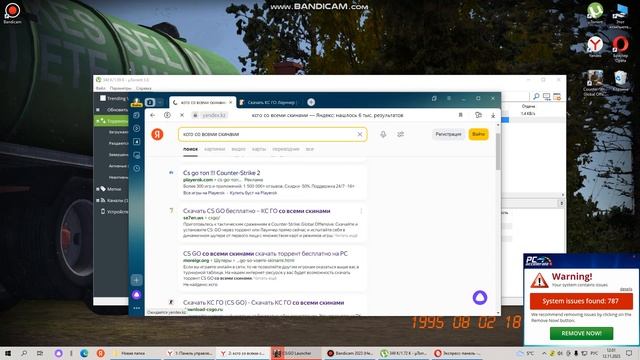Screen dimensions: 640x360
Task: Open 'Скачать КС ГО (CS GO)' result
Action: [x=264, y=302]
